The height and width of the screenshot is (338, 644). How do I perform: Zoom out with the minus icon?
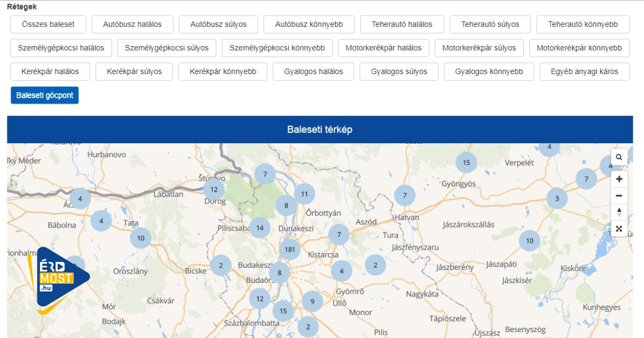point(619,195)
